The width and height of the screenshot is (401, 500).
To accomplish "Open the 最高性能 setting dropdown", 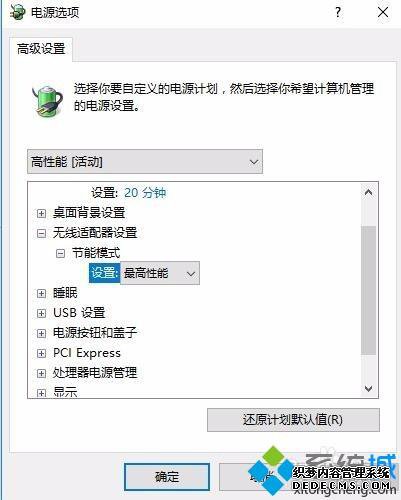I will tap(160, 273).
